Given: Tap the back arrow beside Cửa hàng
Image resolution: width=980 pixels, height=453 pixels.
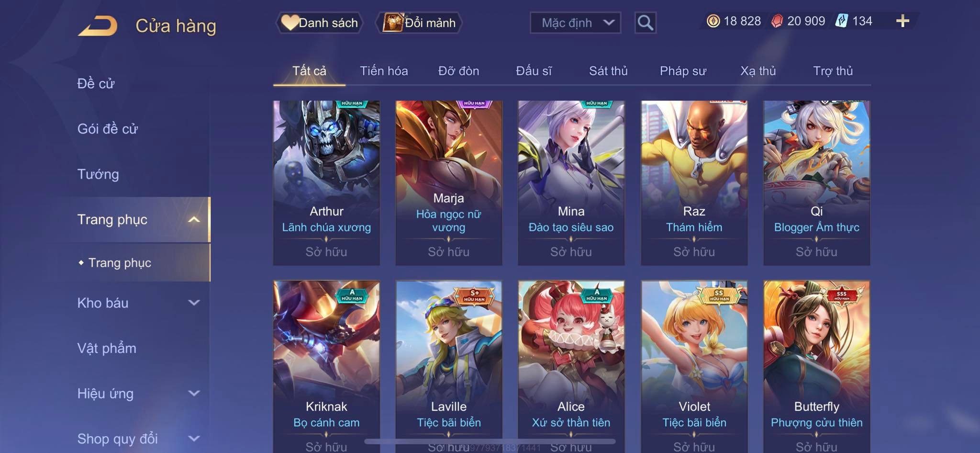Looking at the screenshot, I should click(98, 26).
